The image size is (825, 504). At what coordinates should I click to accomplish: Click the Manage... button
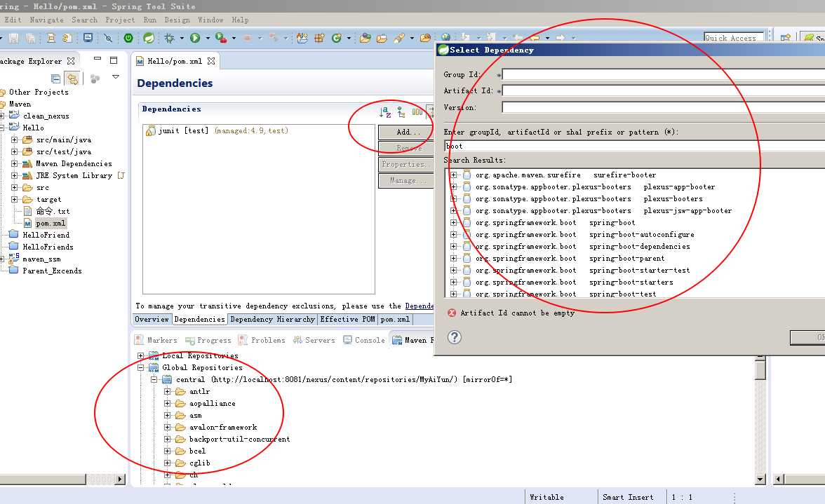406,181
